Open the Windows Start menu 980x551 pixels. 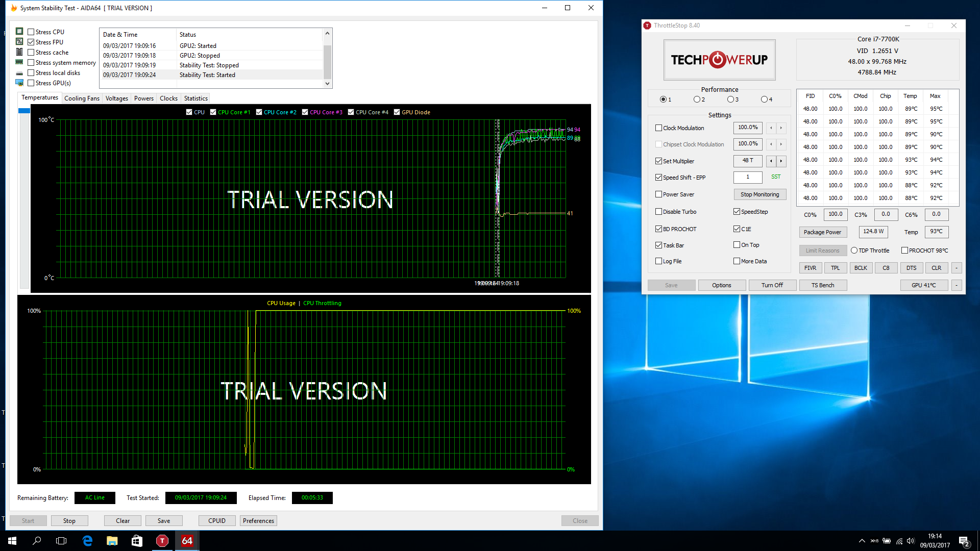12,541
